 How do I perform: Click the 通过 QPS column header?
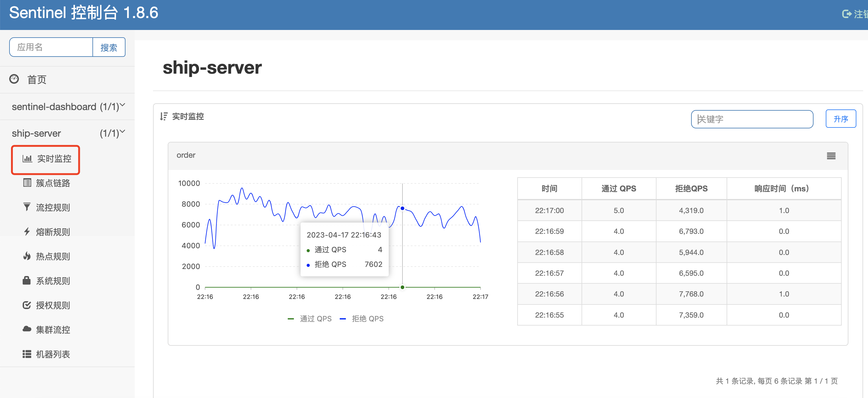(619, 188)
